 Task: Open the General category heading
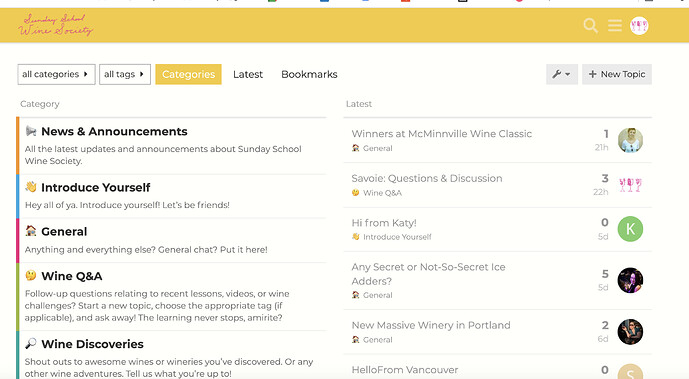[64, 231]
